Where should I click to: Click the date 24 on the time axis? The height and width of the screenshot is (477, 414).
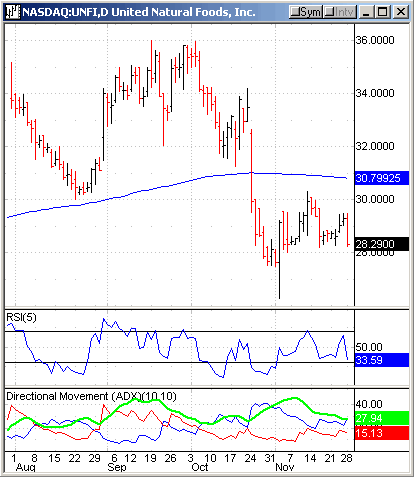click(250, 458)
